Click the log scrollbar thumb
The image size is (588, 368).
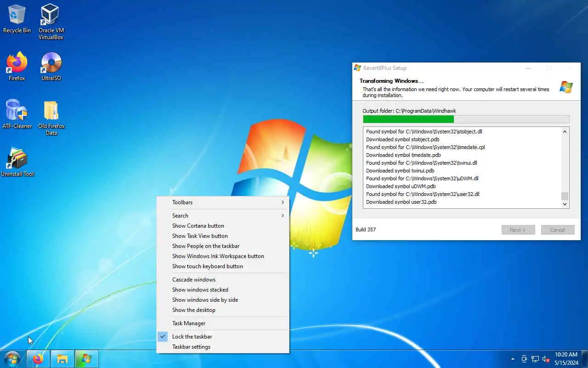(565, 196)
